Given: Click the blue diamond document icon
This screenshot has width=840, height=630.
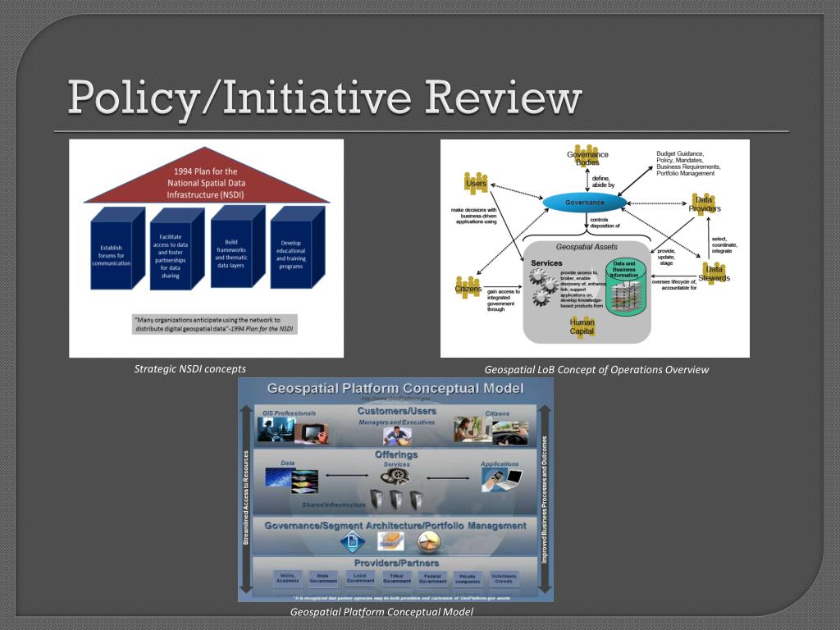Looking at the screenshot, I should 353,541.
